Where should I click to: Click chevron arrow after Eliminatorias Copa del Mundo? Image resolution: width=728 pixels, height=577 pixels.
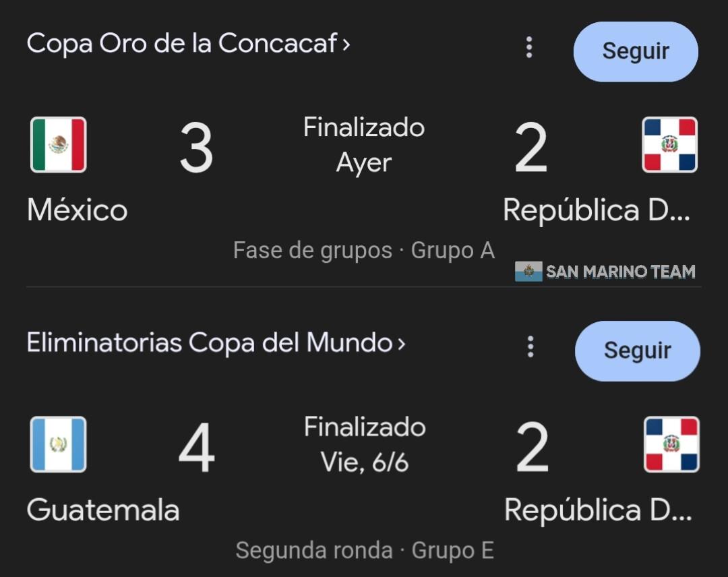pos(402,344)
